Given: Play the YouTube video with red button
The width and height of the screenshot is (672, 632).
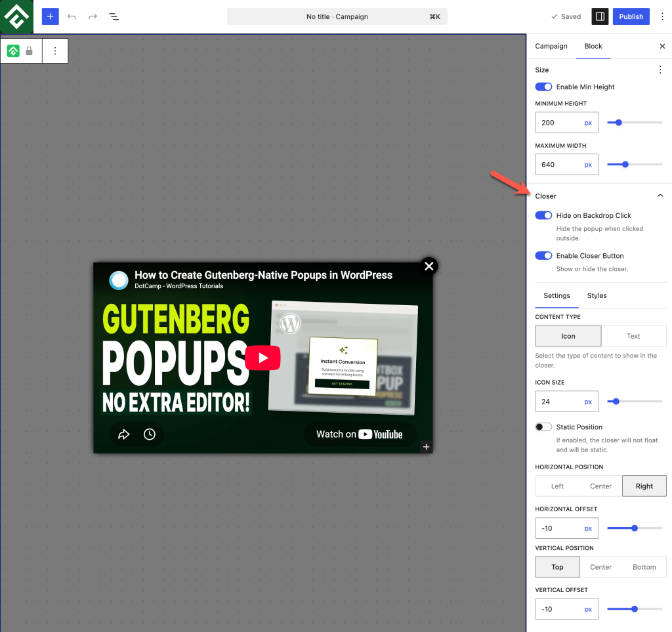Looking at the screenshot, I should click(x=262, y=358).
